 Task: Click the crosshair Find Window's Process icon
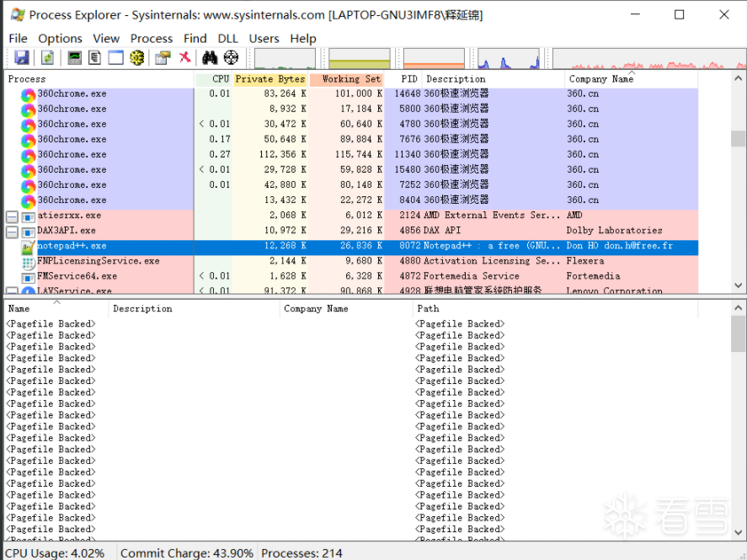coord(231,57)
